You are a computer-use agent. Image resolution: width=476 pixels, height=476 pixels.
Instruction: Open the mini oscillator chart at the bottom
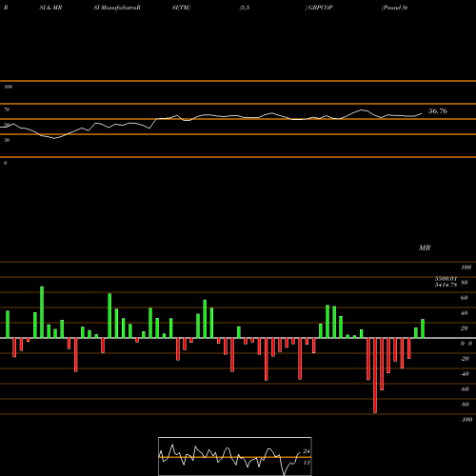[x=235, y=456]
